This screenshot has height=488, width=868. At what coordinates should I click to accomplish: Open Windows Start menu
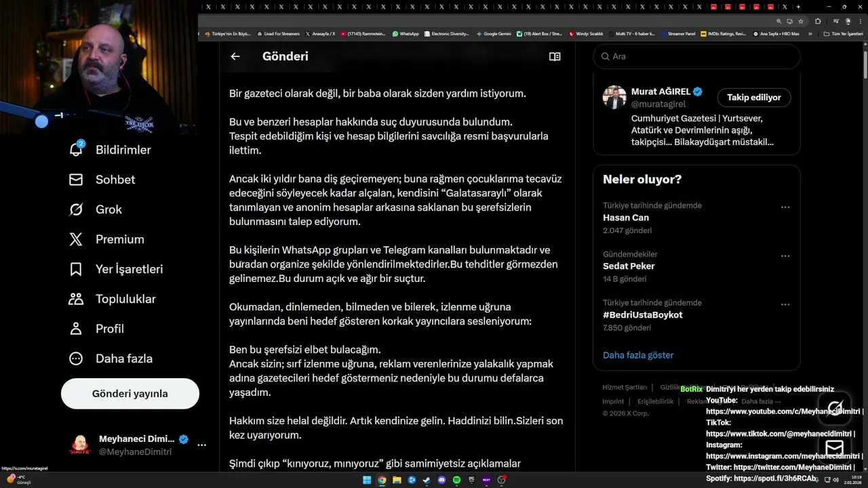(367, 480)
